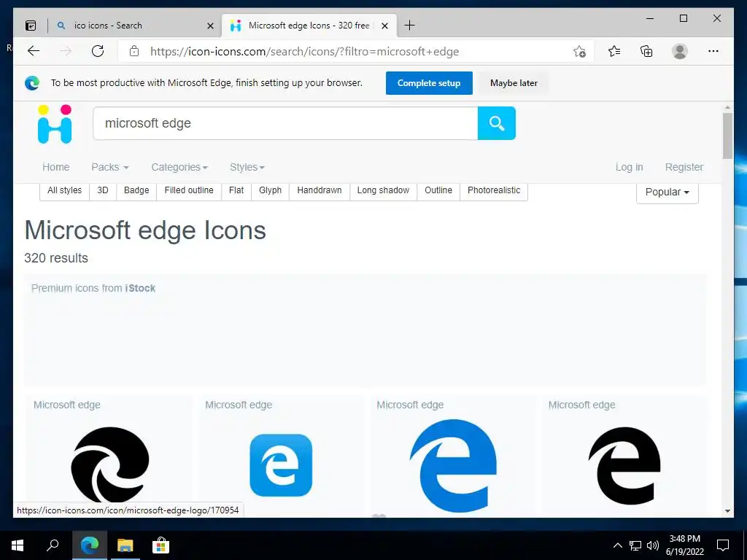Click the blue magnifier search button
Viewport: 747px width, 560px height.
pyautogui.click(x=496, y=123)
